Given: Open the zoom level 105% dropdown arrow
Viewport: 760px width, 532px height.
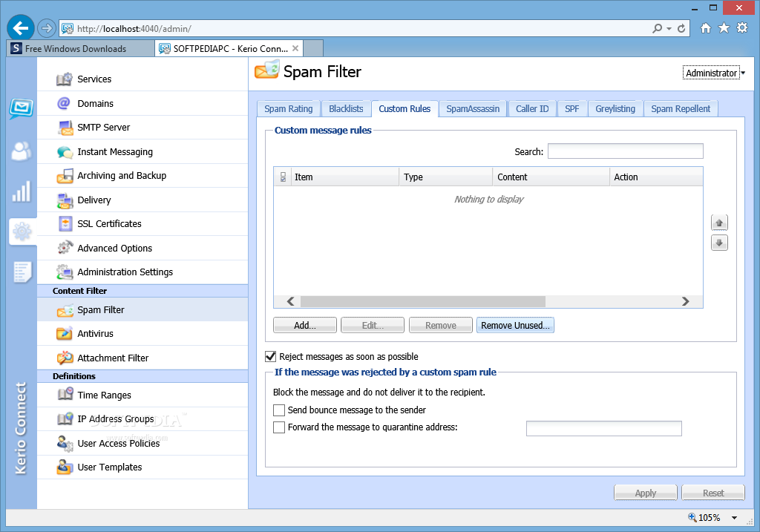Looking at the screenshot, I should [734, 518].
